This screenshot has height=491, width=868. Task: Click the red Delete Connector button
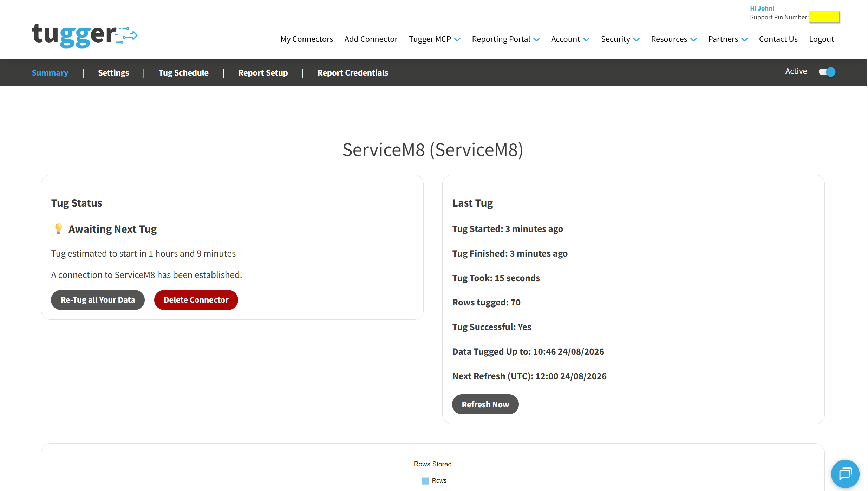[x=196, y=300]
